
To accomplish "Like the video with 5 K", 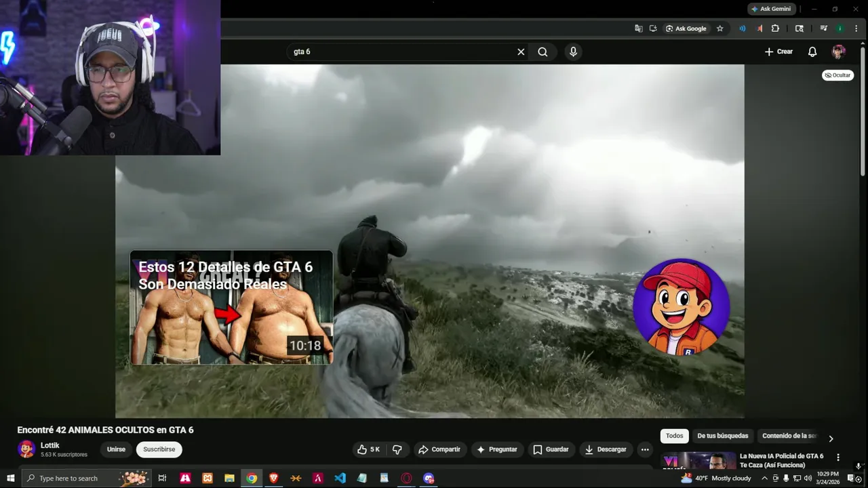I will pyautogui.click(x=369, y=449).
